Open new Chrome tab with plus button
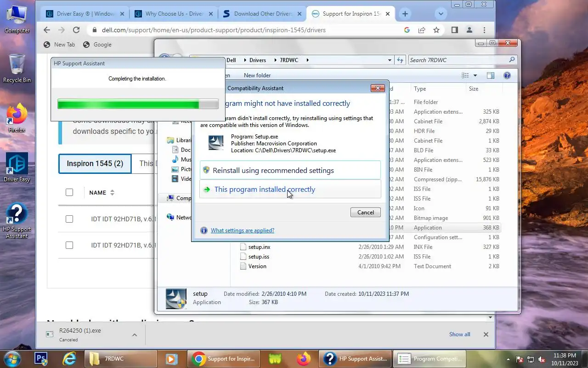This screenshot has width=588, height=368. (x=405, y=14)
